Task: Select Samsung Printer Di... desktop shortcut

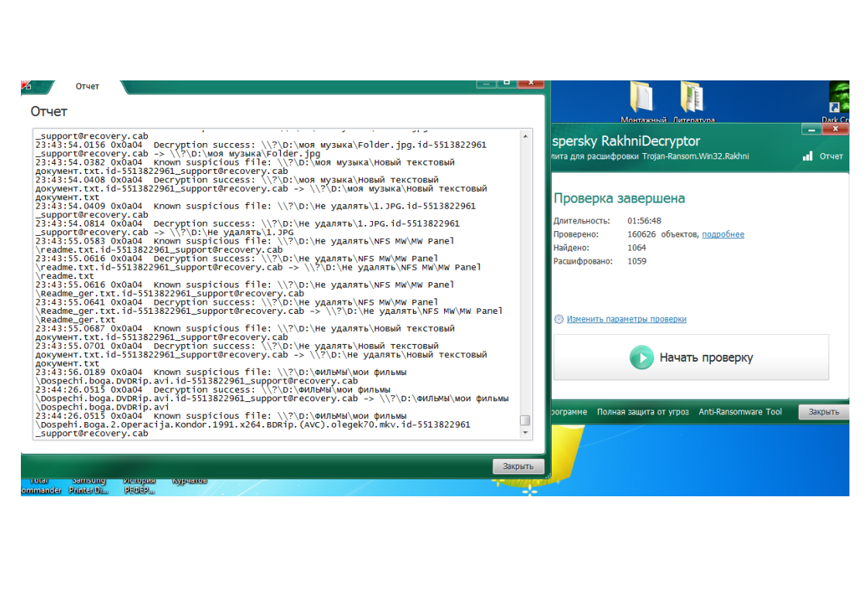Action: coord(88,485)
